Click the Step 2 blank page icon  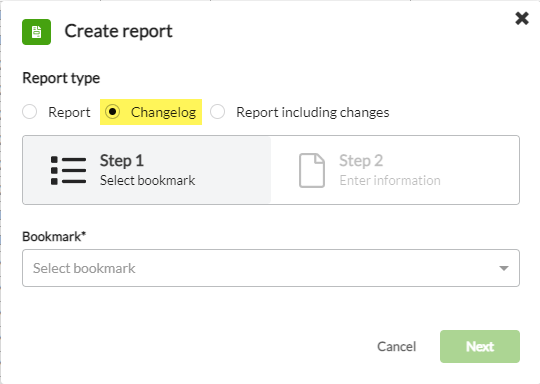[312, 170]
